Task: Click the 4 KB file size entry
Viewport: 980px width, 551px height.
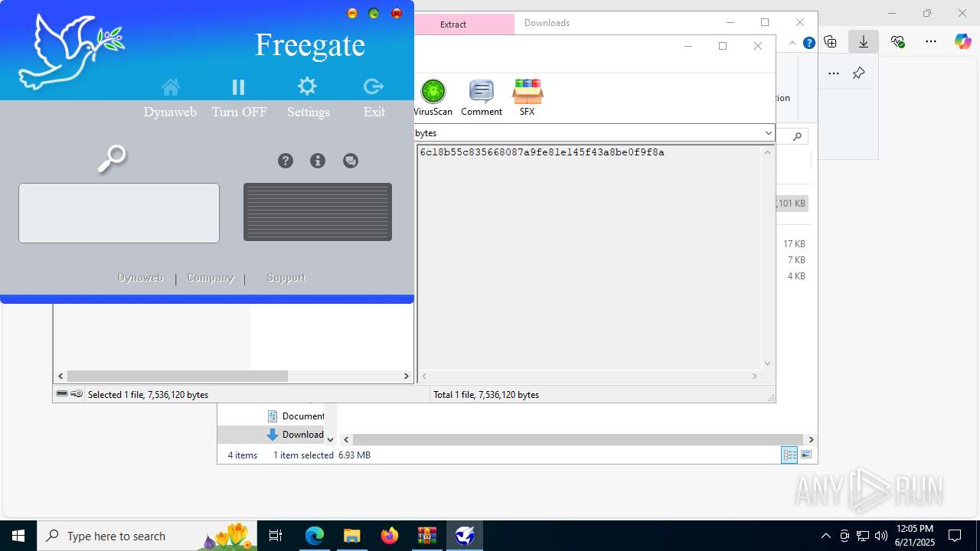Action: pyautogui.click(x=796, y=276)
